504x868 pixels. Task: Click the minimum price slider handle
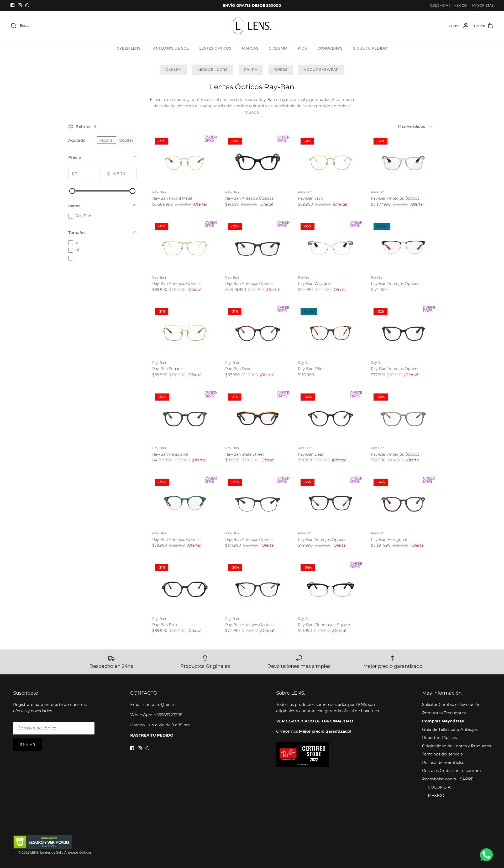72,191
